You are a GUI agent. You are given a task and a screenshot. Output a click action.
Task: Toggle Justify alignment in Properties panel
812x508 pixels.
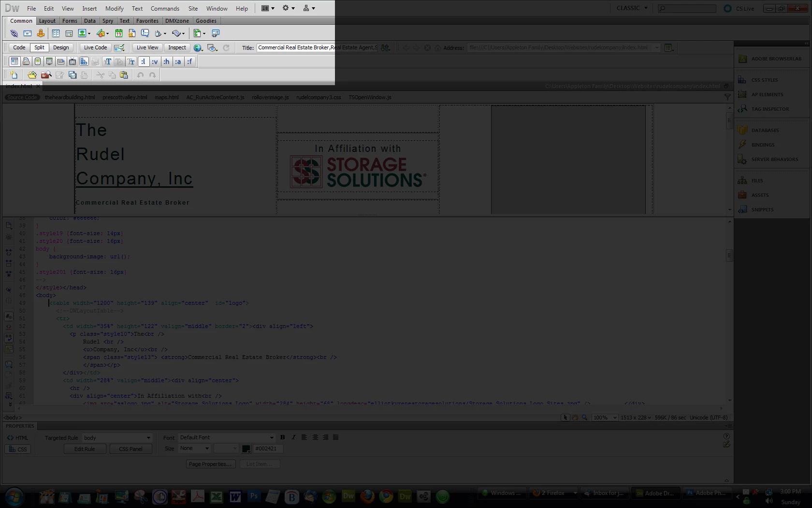(x=336, y=437)
